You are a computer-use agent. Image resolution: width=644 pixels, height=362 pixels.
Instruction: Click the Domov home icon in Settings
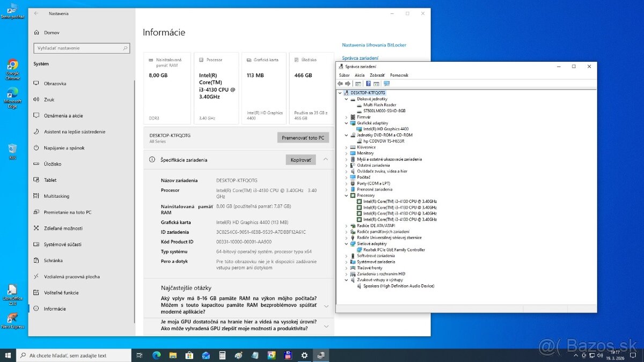point(36,33)
